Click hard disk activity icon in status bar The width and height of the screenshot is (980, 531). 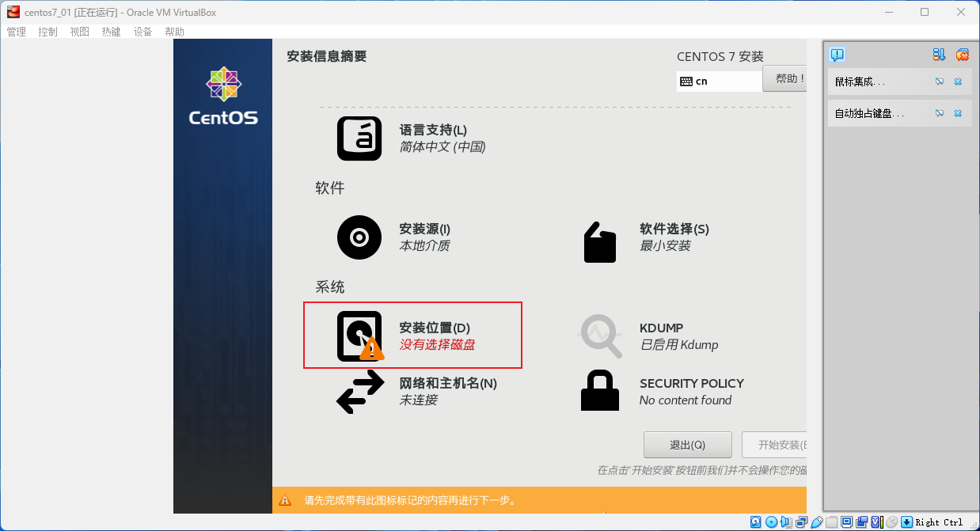click(x=756, y=522)
